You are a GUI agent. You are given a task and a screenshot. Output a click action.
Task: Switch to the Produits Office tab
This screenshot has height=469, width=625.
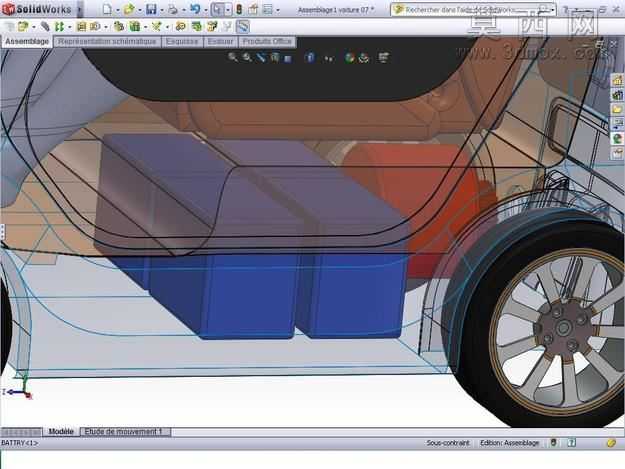coord(267,41)
